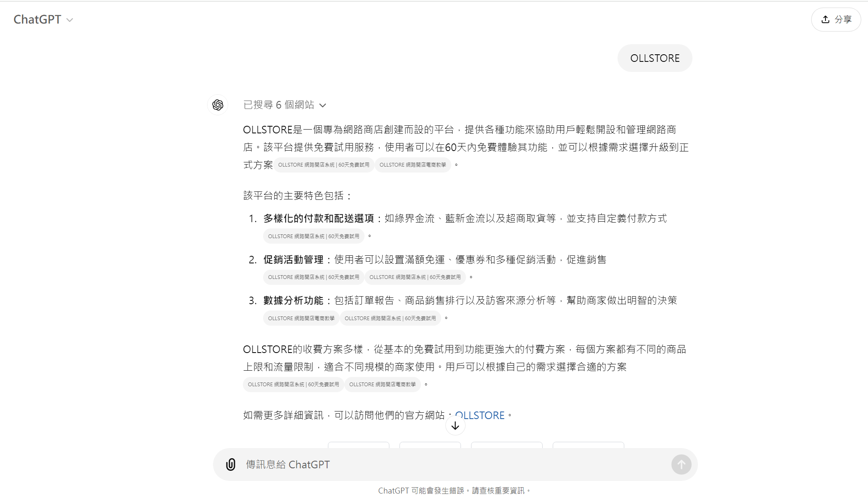Open the 網路開店電商教學 citation below the pricing paragraph
Viewport: 868px width, 499px height.
(x=382, y=385)
